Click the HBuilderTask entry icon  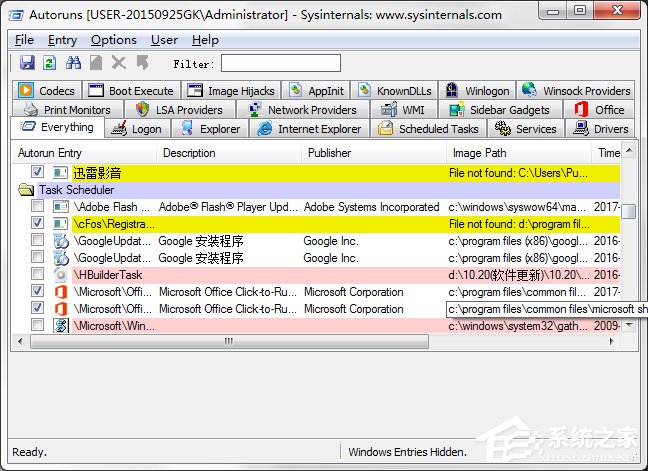point(60,275)
